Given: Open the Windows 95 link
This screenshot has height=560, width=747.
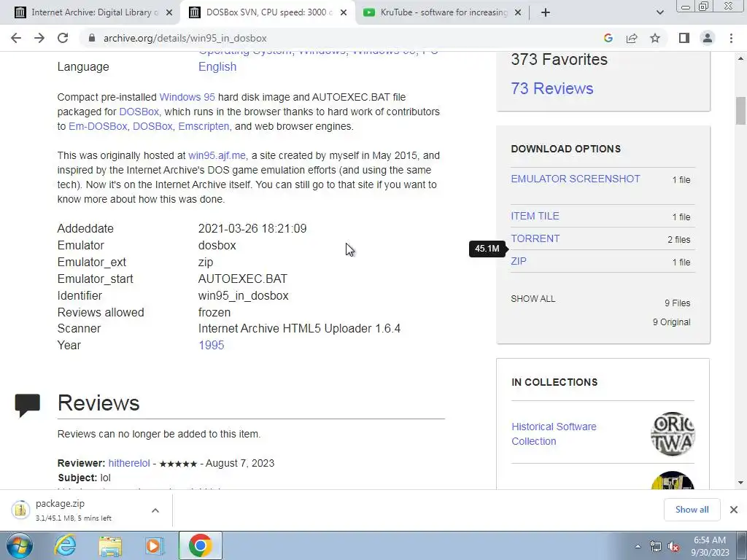Looking at the screenshot, I should pyautogui.click(x=187, y=97).
